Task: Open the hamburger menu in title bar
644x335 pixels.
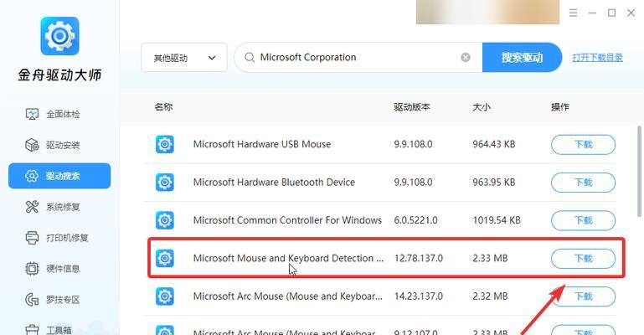Action: (x=574, y=13)
